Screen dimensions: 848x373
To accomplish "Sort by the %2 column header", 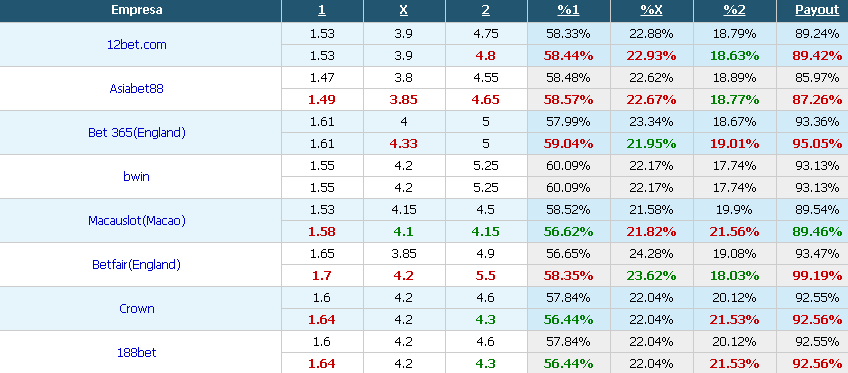I will click(734, 10).
